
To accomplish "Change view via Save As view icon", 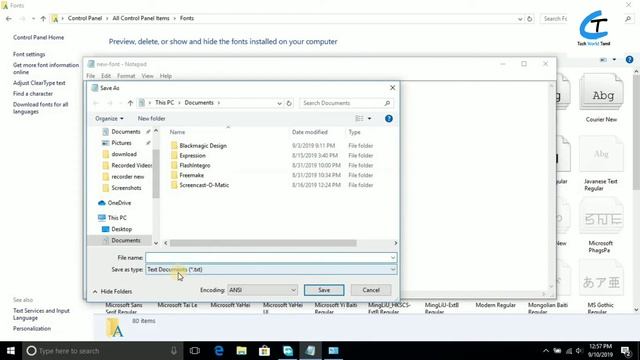I will [359, 118].
